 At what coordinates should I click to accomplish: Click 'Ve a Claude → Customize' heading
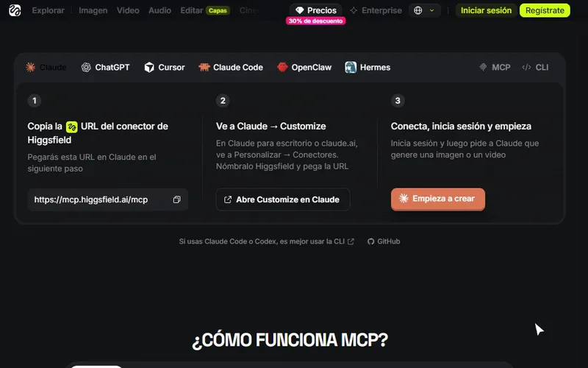270,126
